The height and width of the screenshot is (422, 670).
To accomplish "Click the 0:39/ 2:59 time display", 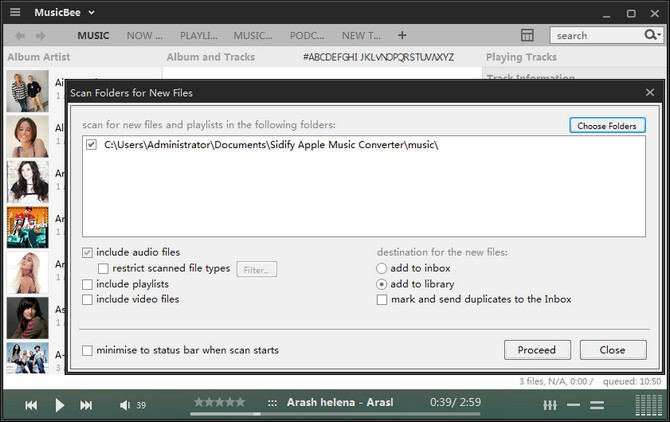I will click(455, 402).
